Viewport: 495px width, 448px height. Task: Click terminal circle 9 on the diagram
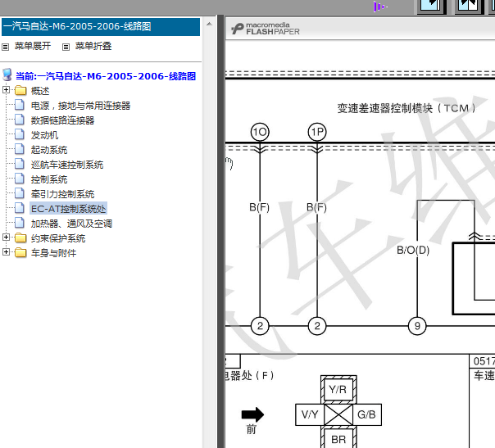pos(417,326)
